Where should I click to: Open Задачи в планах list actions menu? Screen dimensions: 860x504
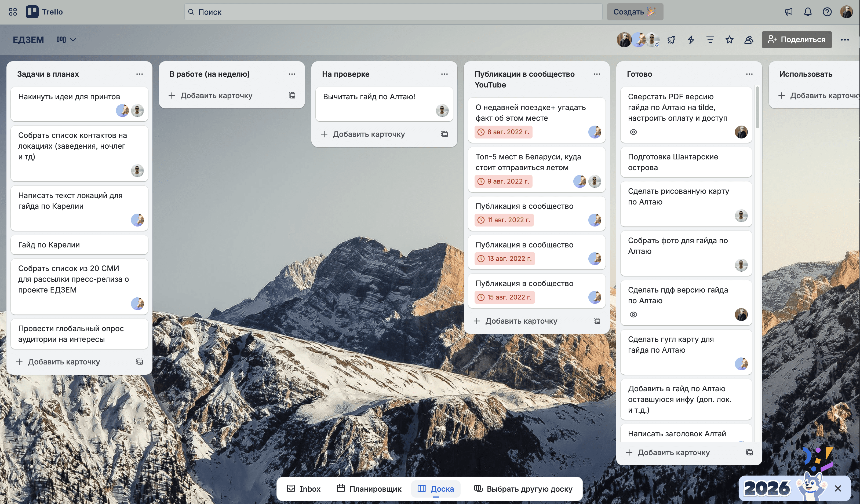pyautogui.click(x=139, y=74)
